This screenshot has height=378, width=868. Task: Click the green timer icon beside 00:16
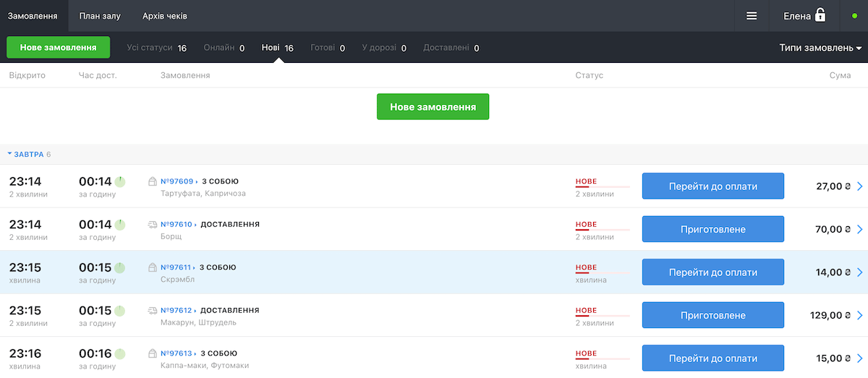(x=120, y=353)
